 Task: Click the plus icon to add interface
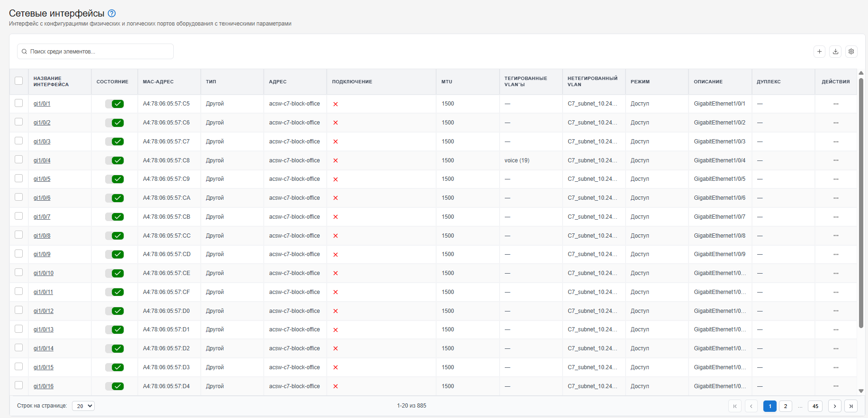819,52
